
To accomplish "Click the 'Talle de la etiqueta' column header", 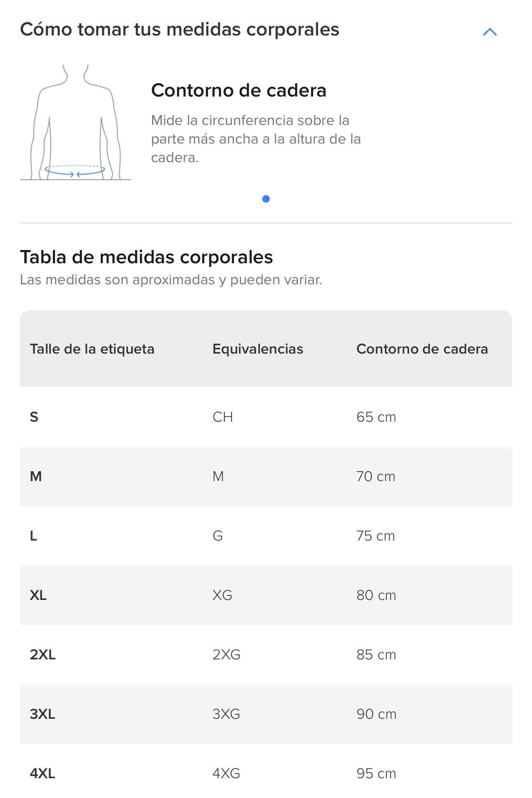I will 92,349.
